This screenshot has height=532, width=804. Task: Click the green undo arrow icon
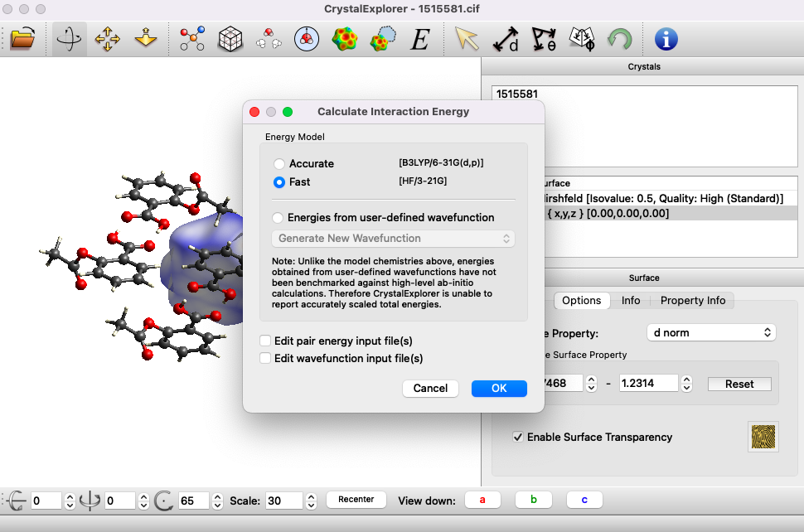tap(620, 39)
